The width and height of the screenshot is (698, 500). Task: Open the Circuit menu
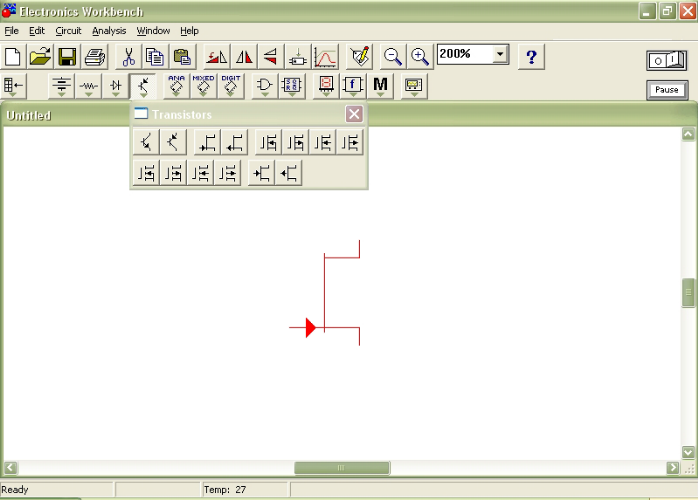tap(69, 31)
